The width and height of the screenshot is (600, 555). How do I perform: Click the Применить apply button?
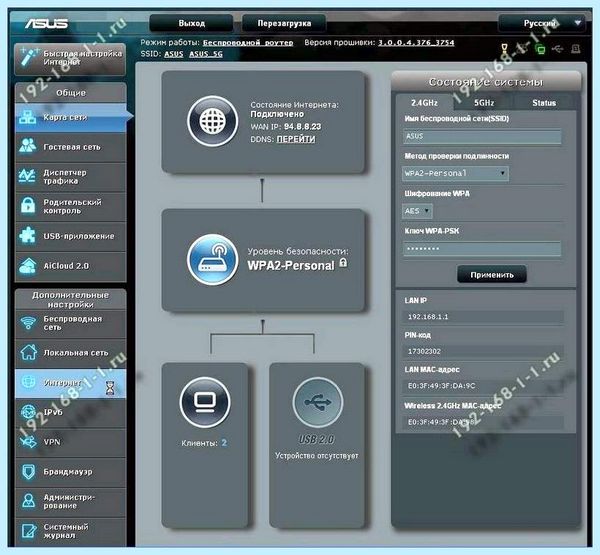click(x=492, y=274)
